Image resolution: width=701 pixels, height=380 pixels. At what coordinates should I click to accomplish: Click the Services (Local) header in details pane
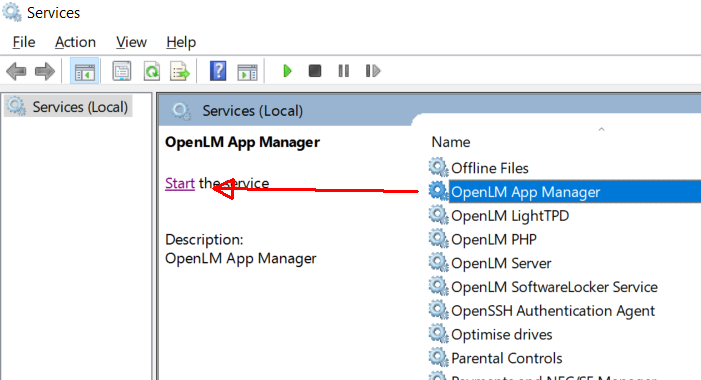[x=252, y=110]
